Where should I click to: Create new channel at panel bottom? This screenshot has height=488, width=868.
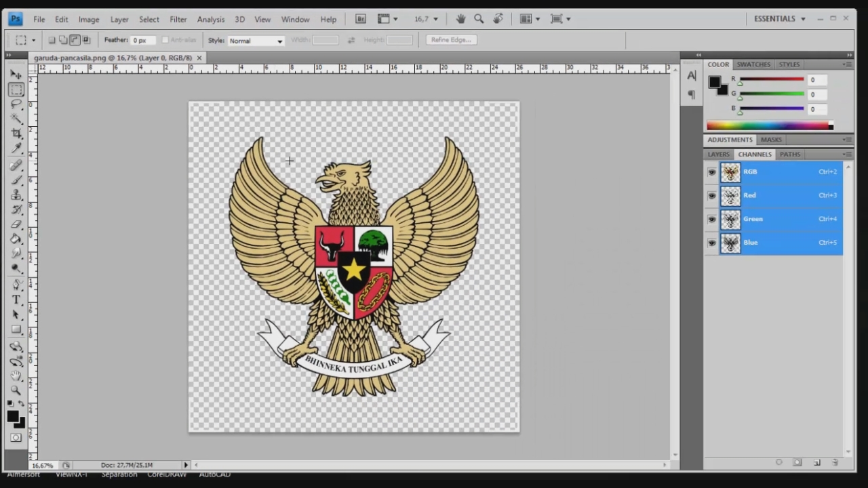[817, 462]
